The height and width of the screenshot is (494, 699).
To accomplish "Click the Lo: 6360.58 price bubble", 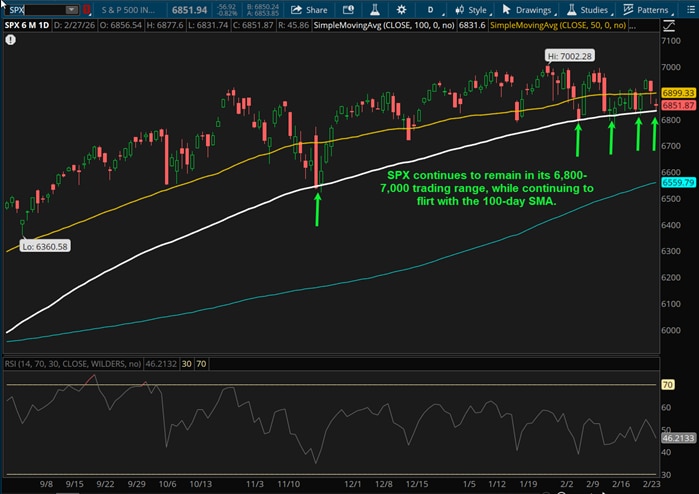I will click(45, 246).
